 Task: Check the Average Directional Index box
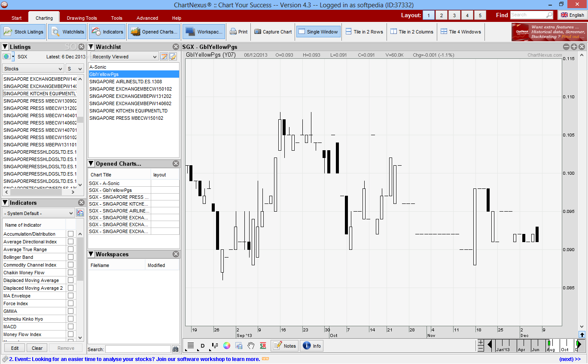click(70, 242)
